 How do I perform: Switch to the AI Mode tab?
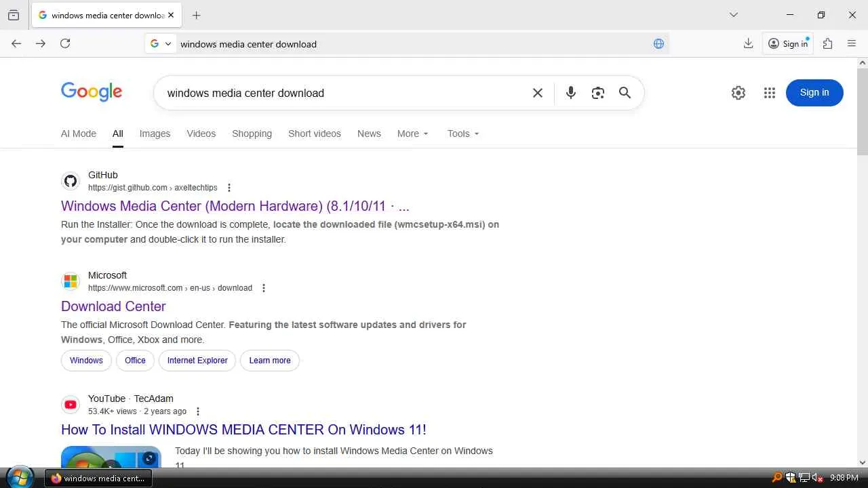(x=79, y=134)
